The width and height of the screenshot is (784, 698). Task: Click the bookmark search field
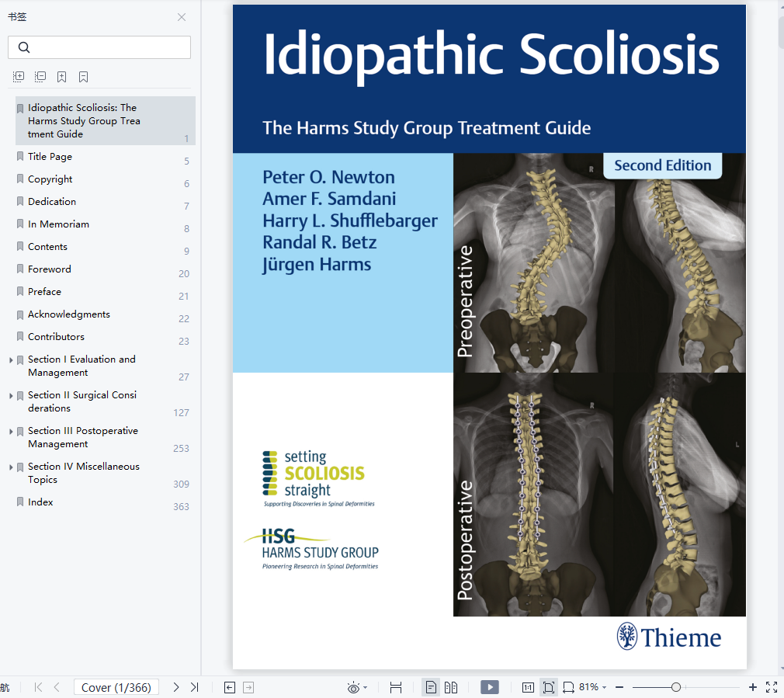pyautogui.click(x=99, y=47)
